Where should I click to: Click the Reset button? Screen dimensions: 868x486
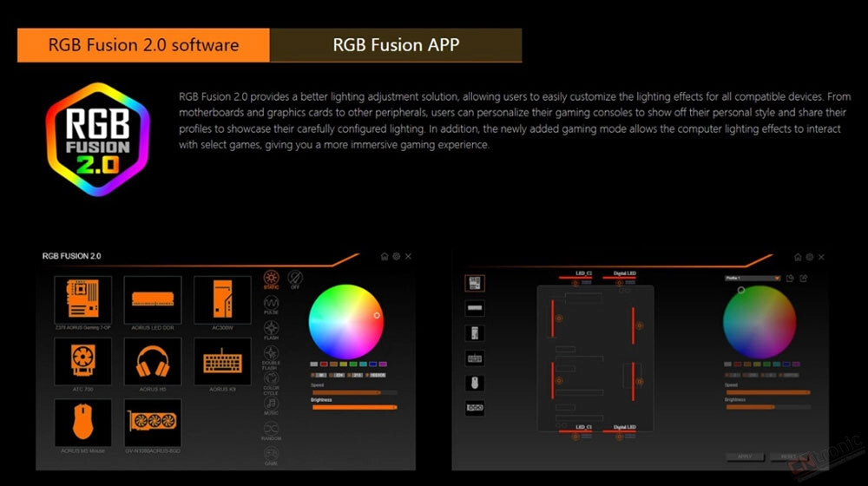point(788,456)
